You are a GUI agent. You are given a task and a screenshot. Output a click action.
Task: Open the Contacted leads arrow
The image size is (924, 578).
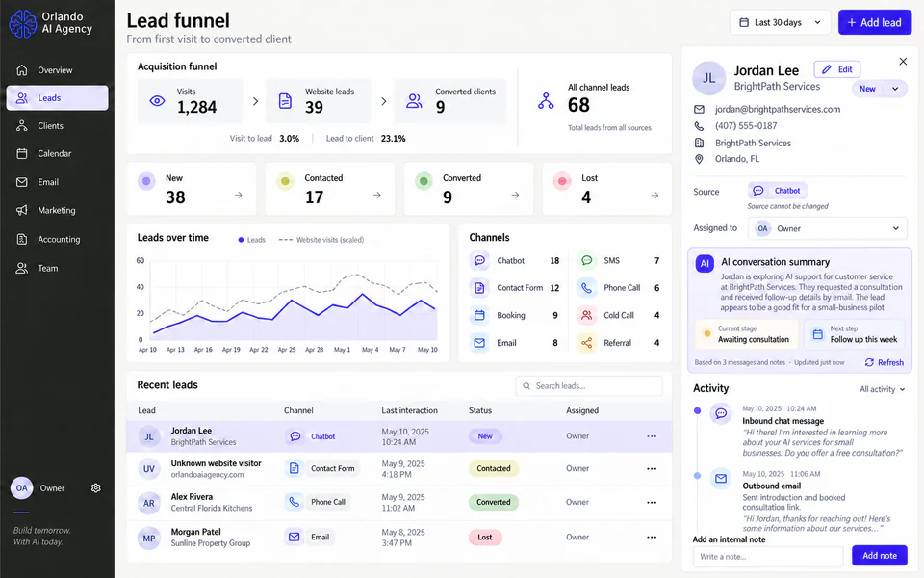(376, 196)
